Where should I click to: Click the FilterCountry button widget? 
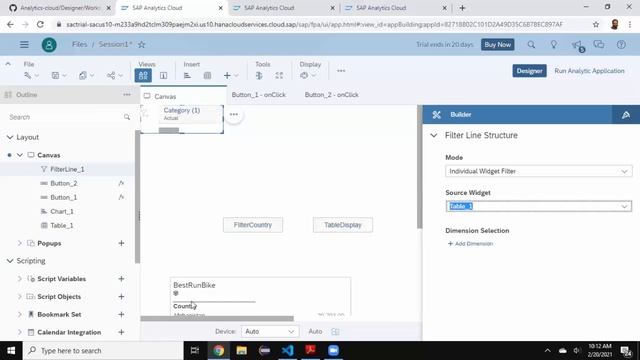click(x=253, y=225)
